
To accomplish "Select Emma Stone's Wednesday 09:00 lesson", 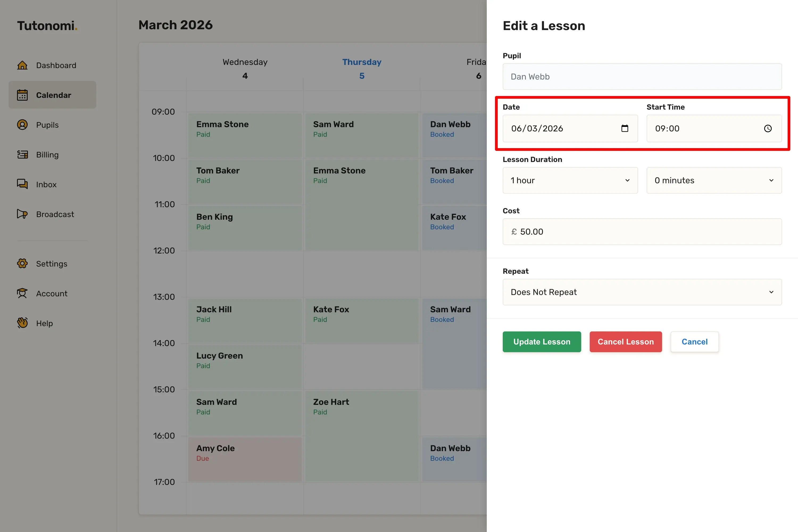I will point(245,135).
